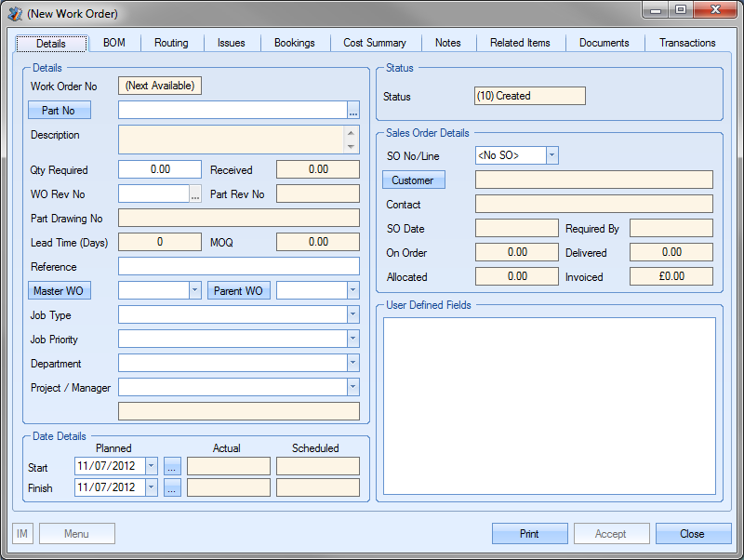This screenshot has height=560, width=744.
Task: Click the Part No label button
Action: coord(60,111)
